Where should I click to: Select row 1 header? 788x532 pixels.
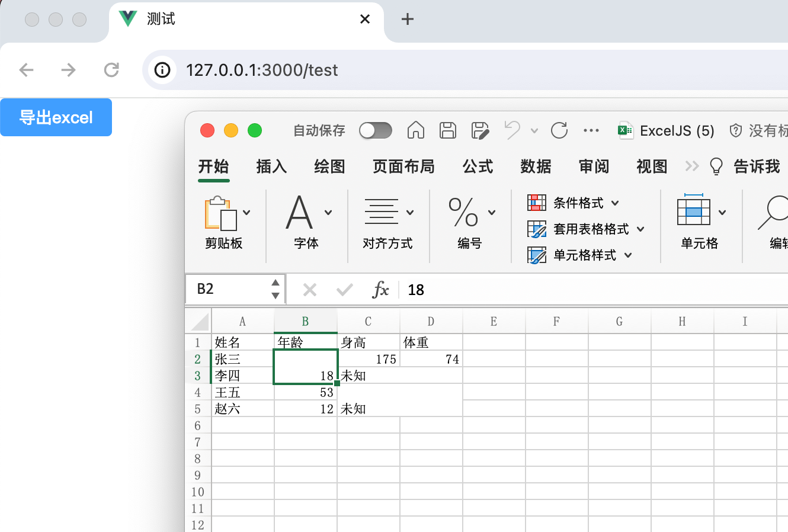click(x=198, y=342)
